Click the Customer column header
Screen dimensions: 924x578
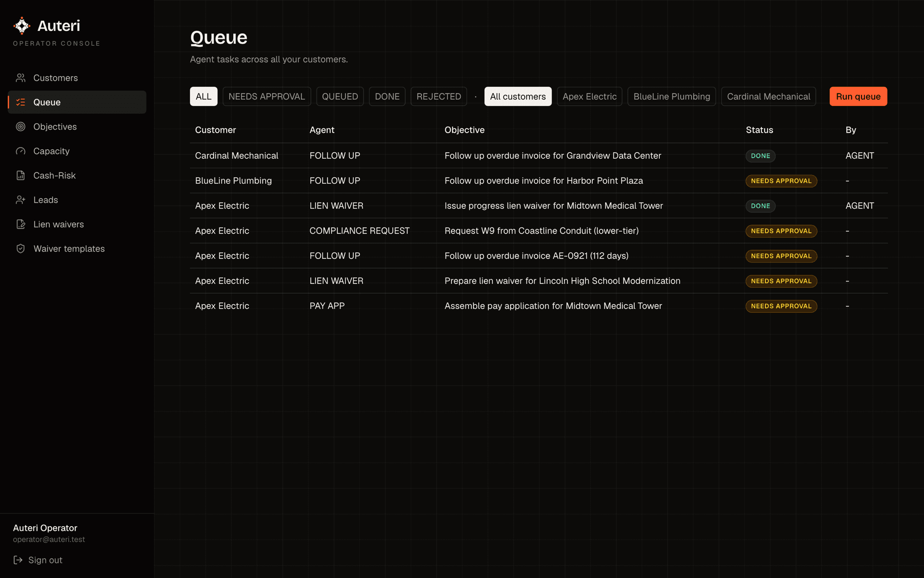coord(215,130)
